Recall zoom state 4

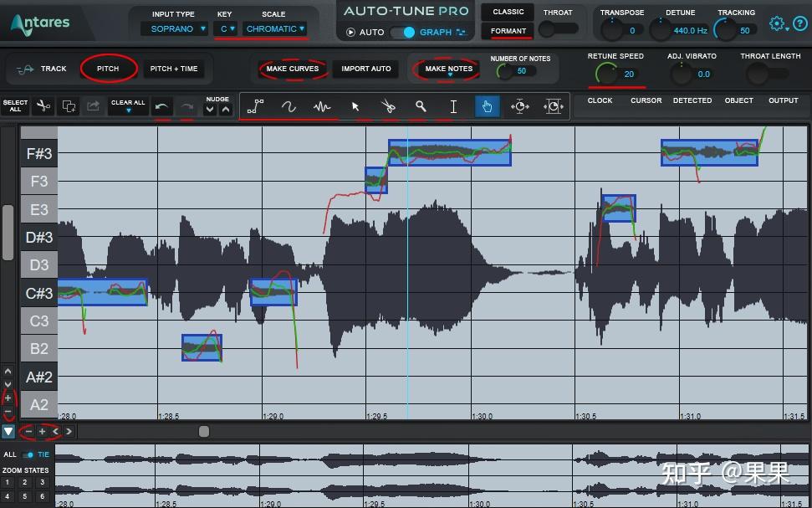tap(8, 496)
